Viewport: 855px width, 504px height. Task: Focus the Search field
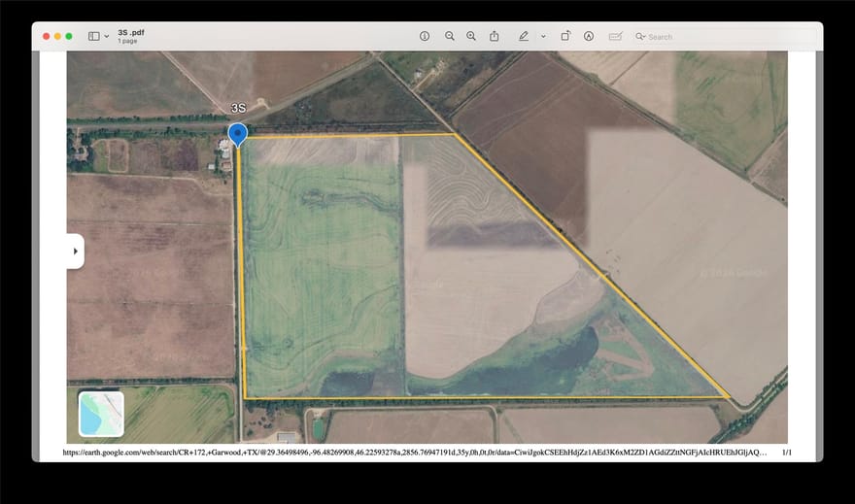[x=725, y=37]
